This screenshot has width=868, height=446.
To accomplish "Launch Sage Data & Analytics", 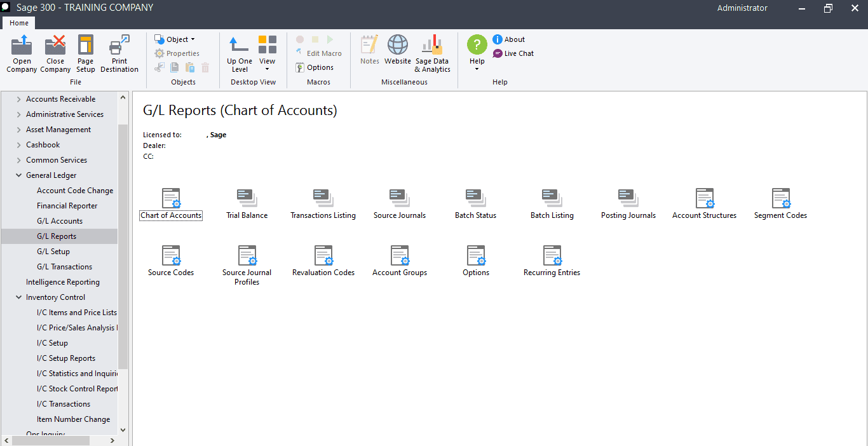I will (x=432, y=54).
